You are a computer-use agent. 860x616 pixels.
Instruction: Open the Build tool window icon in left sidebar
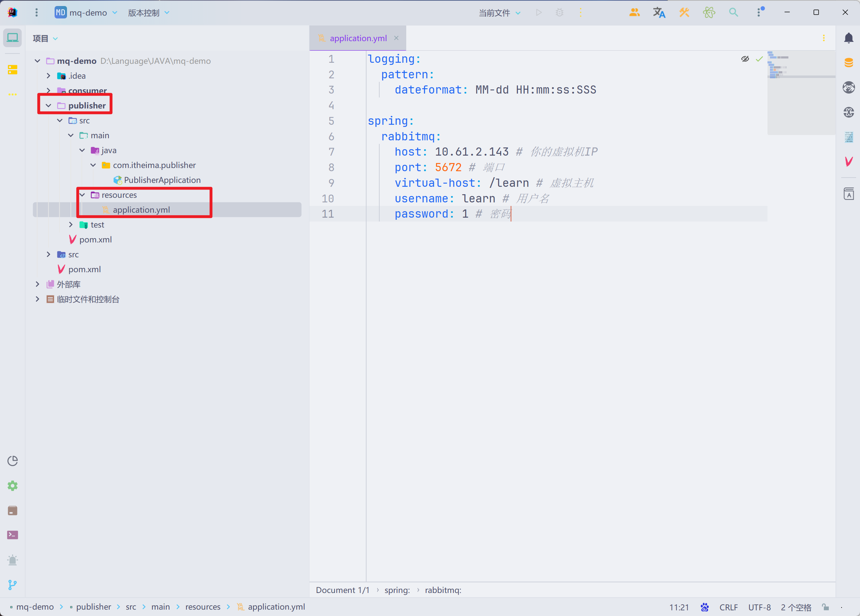tap(12, 510)
